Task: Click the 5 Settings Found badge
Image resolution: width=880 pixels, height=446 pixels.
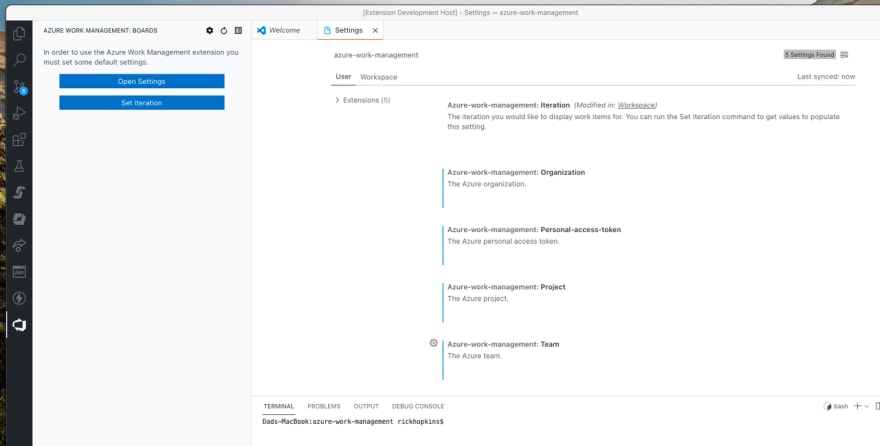Action: 810,55
